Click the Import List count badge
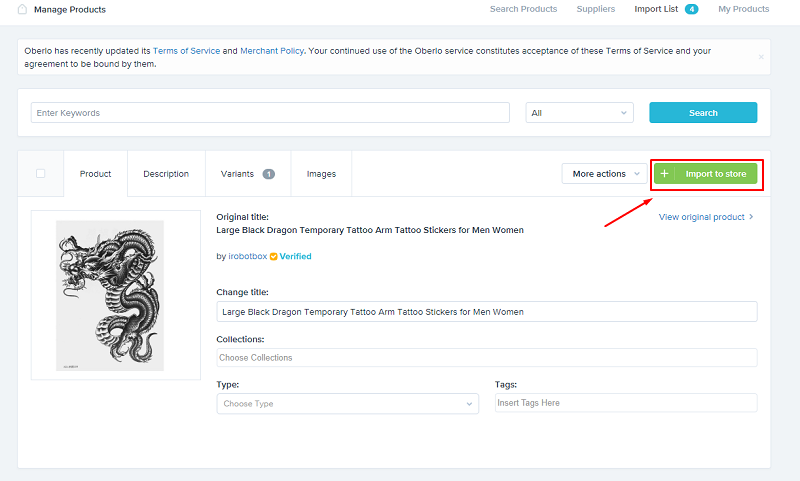800x481 pixels. pyautogui.click(x=691, y=10)
